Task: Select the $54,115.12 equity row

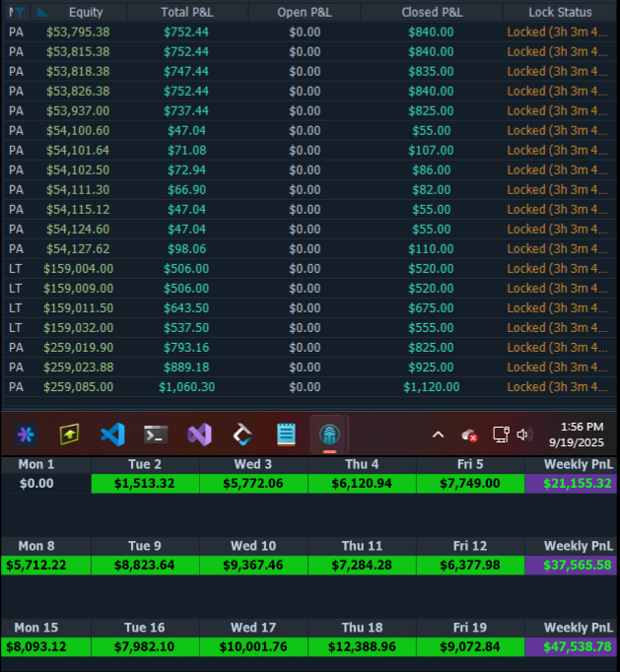Action: coord(310,210)
